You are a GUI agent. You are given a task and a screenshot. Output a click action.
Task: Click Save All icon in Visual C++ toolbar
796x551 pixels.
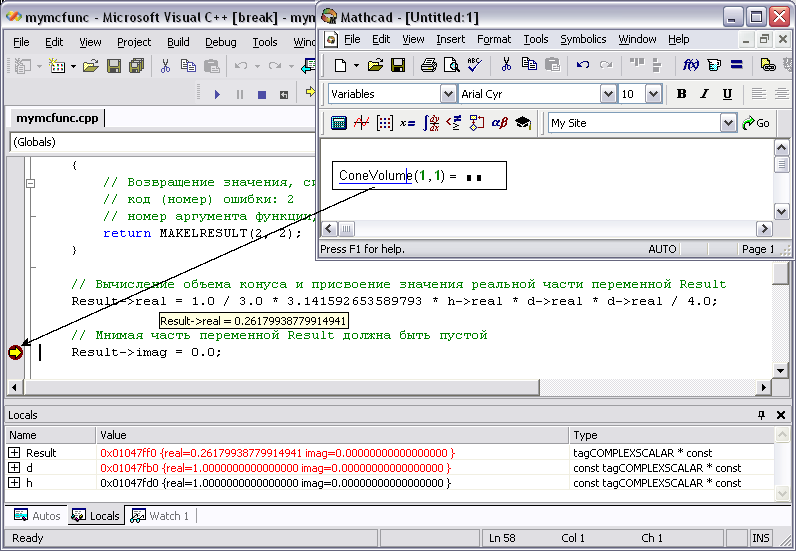(136, 66)
